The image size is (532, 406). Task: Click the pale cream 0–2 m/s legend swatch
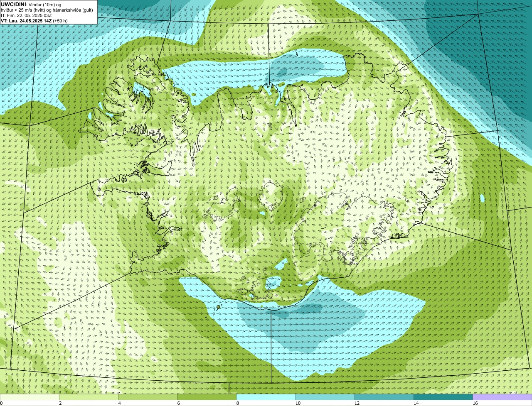[30, 397]
